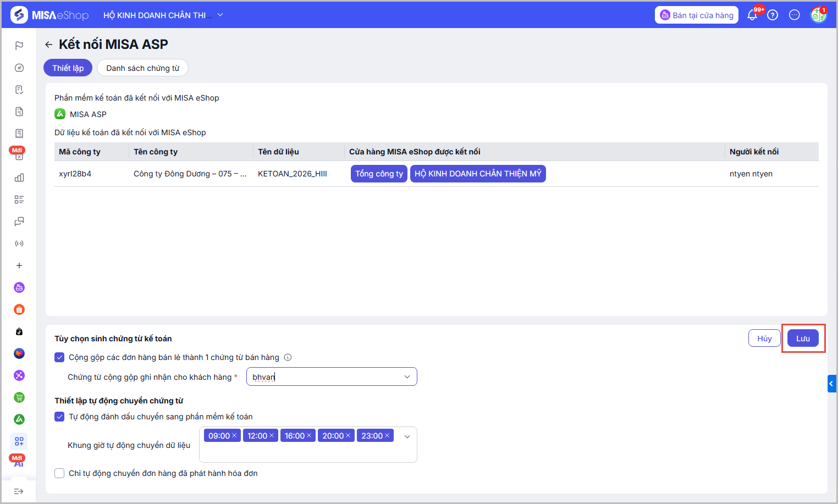Open the customer dropdown containing bhvan
Screen dimensions: 838x504
332,376
